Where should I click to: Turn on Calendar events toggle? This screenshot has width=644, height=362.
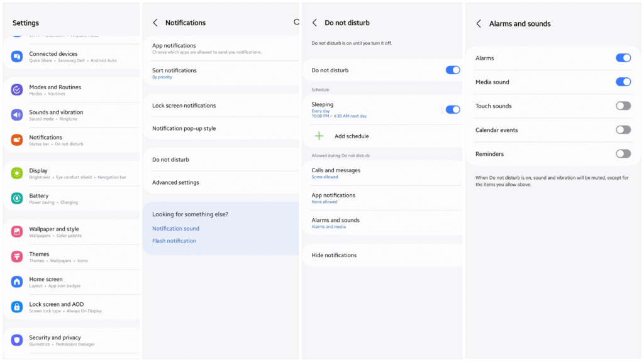(x=623, y=130)
